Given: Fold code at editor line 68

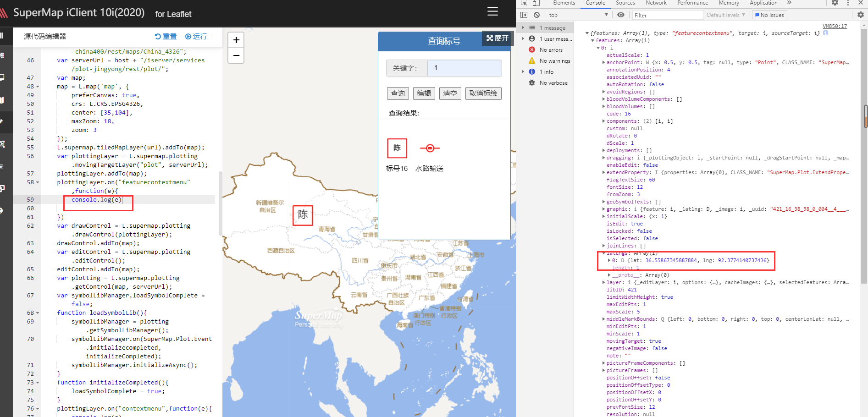Looking at the screenshot, I should (38, 313).
